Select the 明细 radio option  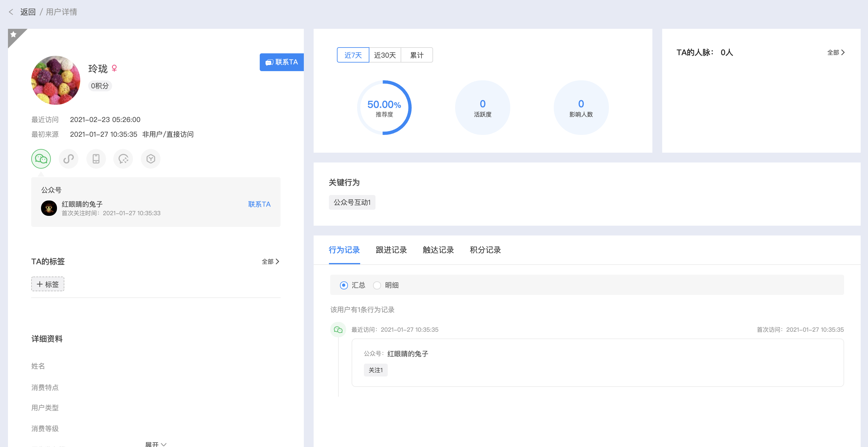point(377,285)
